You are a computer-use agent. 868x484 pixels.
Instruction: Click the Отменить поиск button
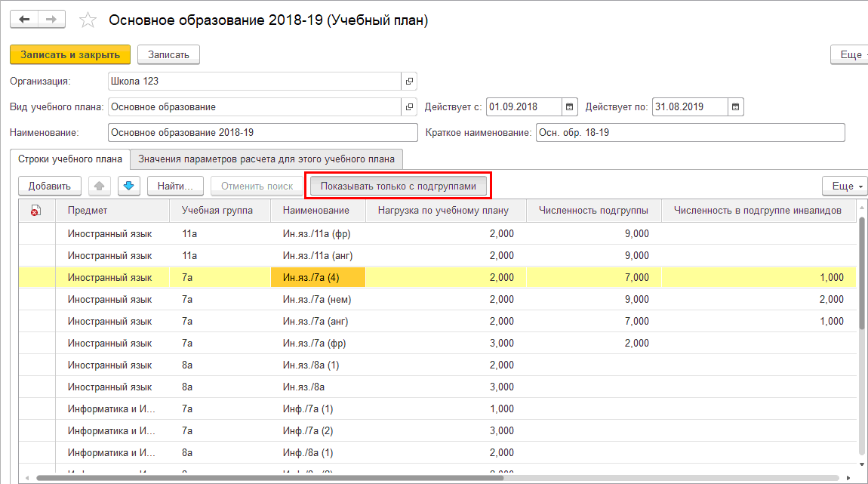[x=257, y=186]
